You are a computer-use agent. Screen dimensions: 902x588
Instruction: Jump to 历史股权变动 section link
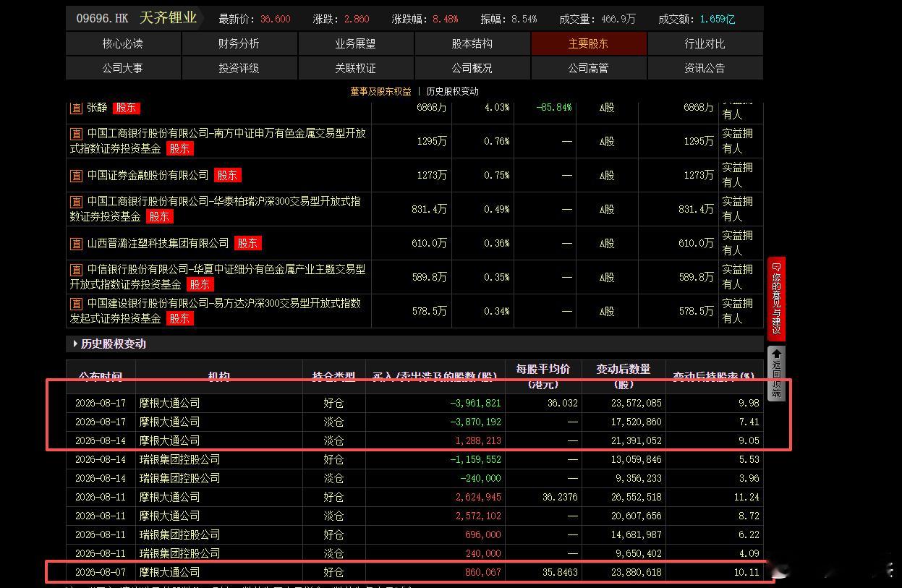point(452,91)
